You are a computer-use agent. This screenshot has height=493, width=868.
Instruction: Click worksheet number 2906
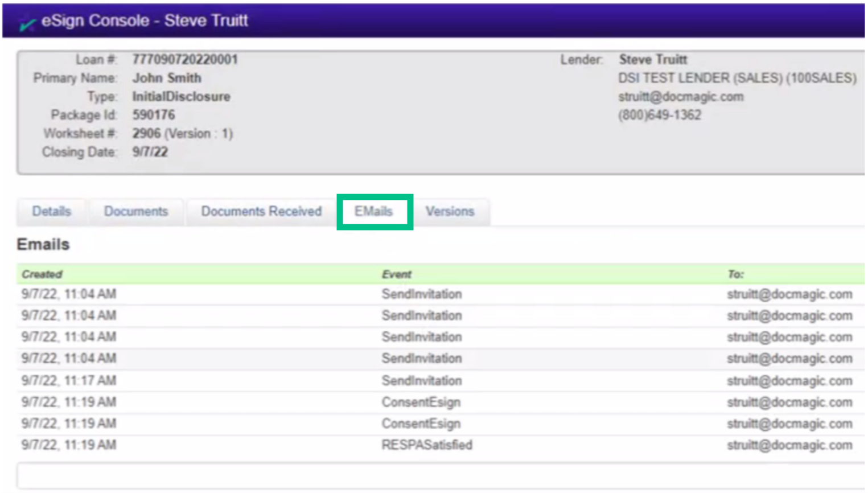coord(146,134)
